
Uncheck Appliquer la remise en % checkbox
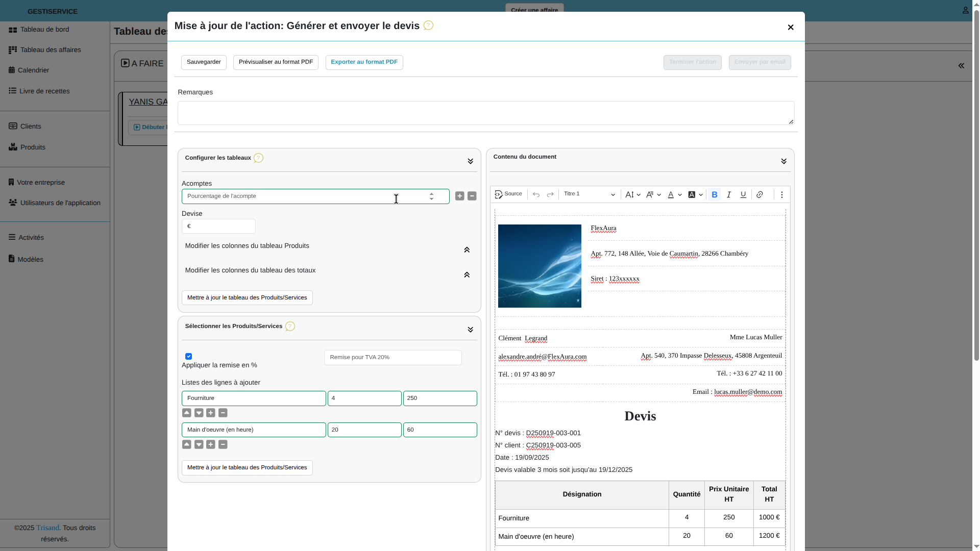pyautogui.click(x=189, y=357)
